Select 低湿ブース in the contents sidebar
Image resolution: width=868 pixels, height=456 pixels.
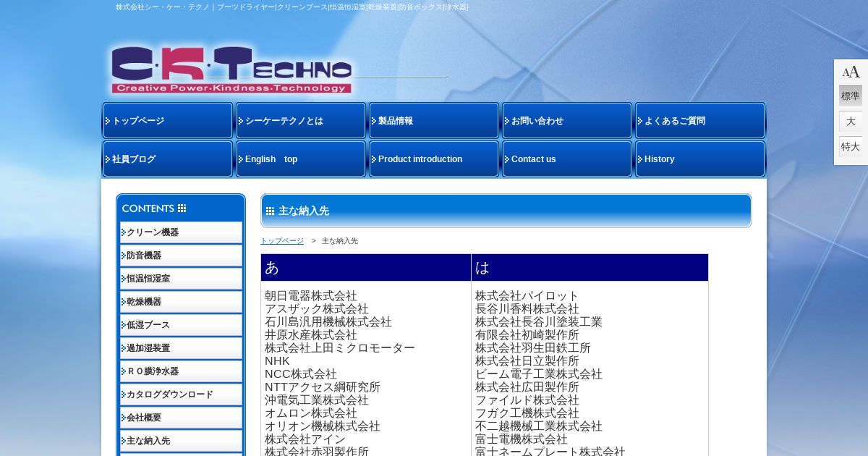(x=181, y=325)
